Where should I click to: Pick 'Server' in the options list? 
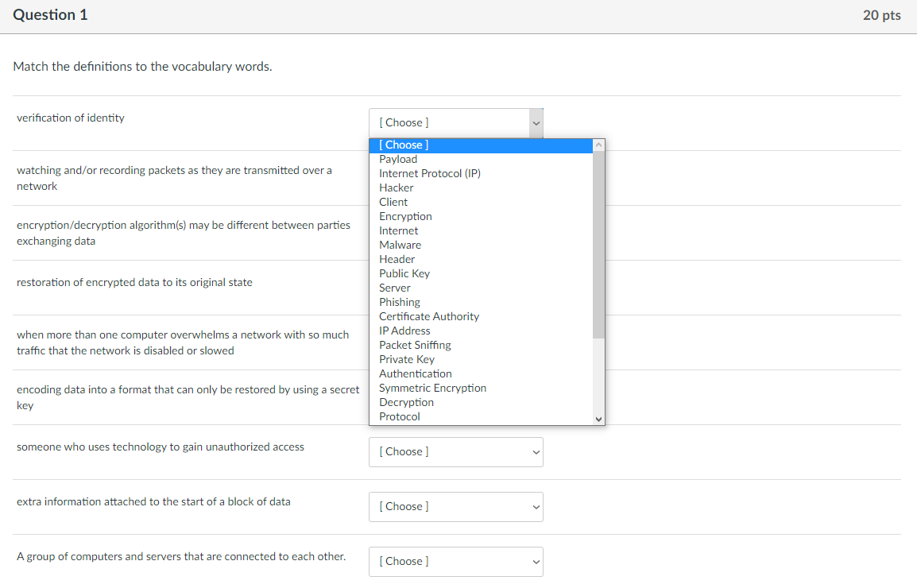[481, 288]
